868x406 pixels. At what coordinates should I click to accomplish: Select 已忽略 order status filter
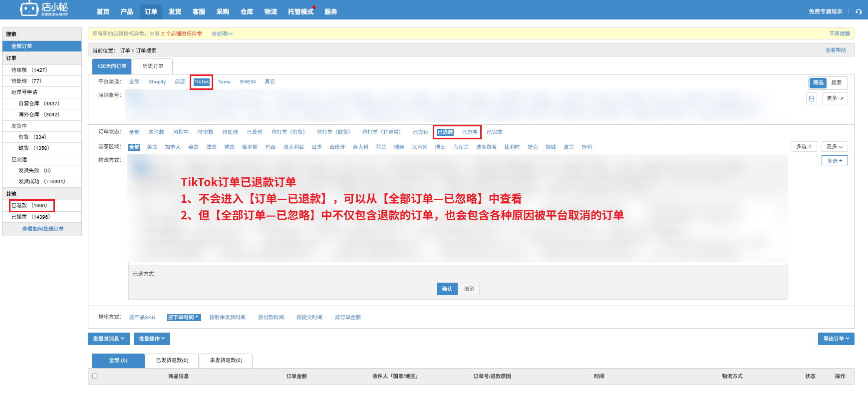pyautogui.click(x=469, y=132)
